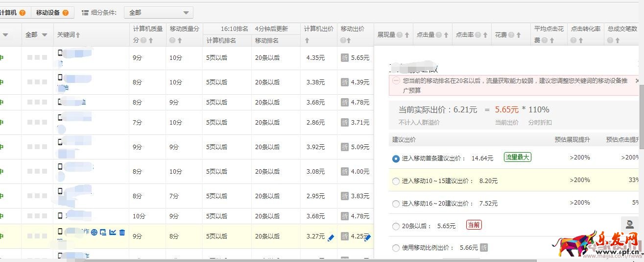Switch to the 移动设备 tab
This screenshot has height=262, width=644.
click(x=48, y=13)
